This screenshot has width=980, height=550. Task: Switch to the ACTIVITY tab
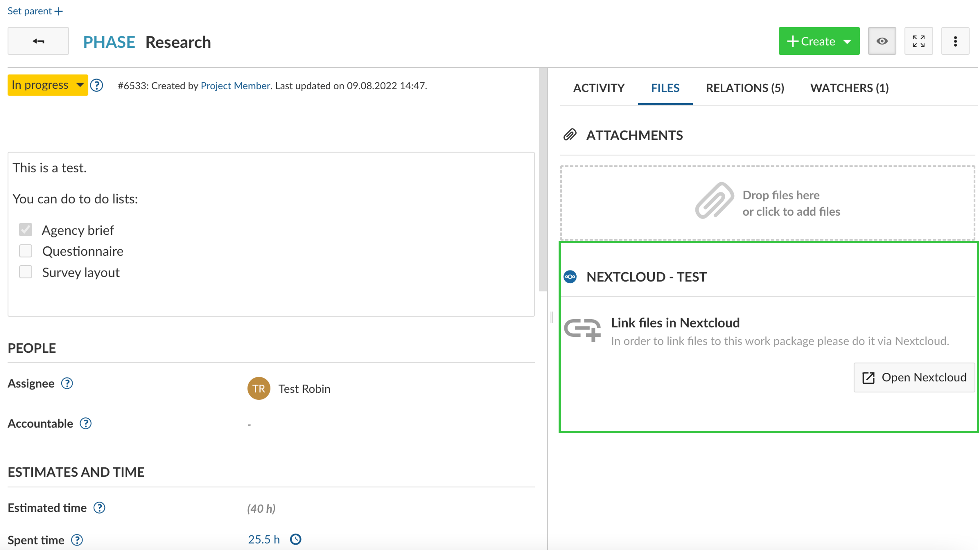coord(598,88)
